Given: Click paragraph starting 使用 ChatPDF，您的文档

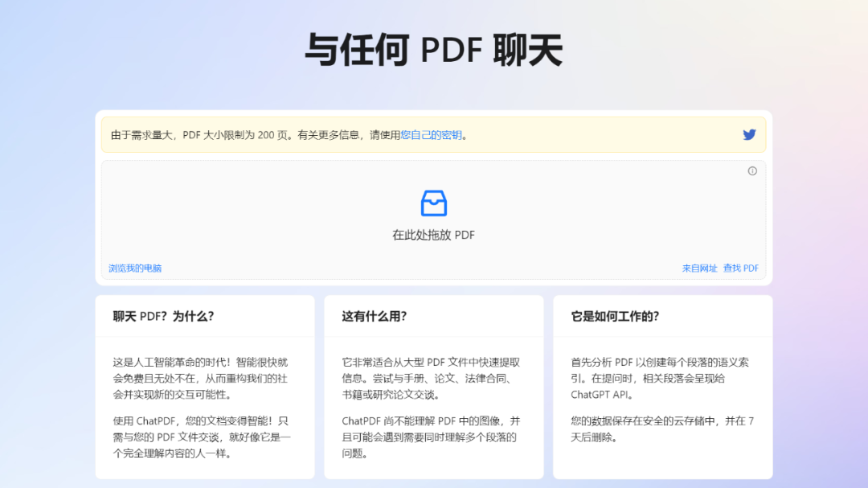Looking at the screenshot, I should [202, 437].
